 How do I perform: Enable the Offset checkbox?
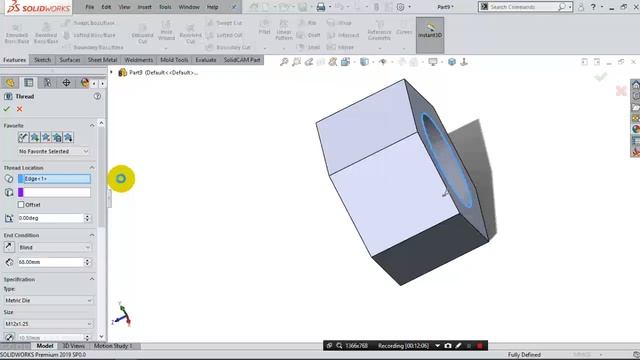[21, 204]
